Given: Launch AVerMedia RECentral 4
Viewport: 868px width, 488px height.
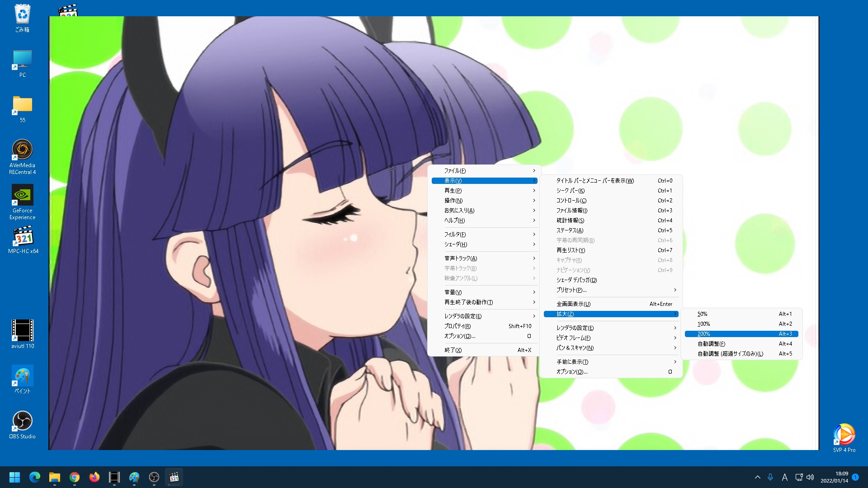Looking at the screenshot, I should 22,149.
